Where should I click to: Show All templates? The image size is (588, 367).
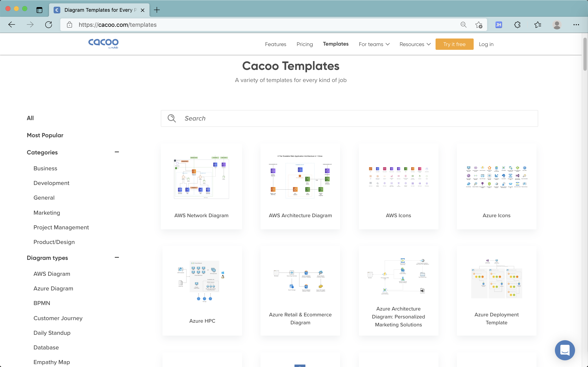click(30, 118)
